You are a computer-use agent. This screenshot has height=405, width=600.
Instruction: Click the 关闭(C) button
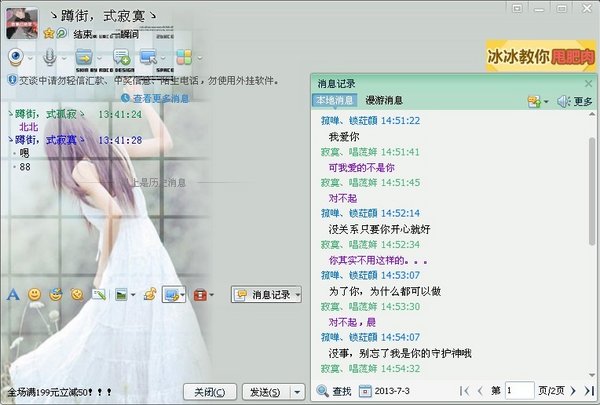pos(210,392)
